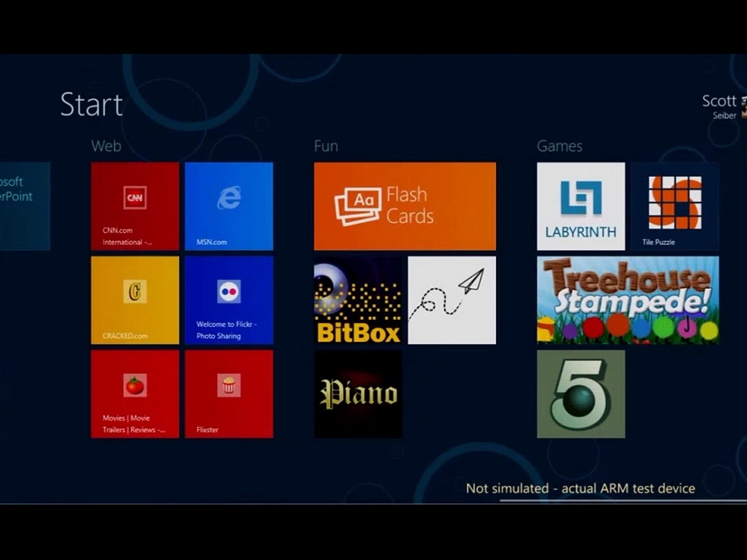The width and height of the screenshot is (747, 560).
Task: Open the Flash Cards app tile
Action: [x=405, y=206]
